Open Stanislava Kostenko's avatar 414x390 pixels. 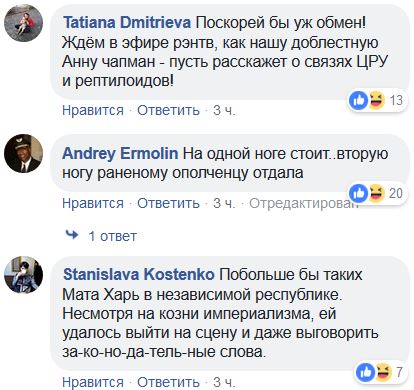tap(23, 275)
